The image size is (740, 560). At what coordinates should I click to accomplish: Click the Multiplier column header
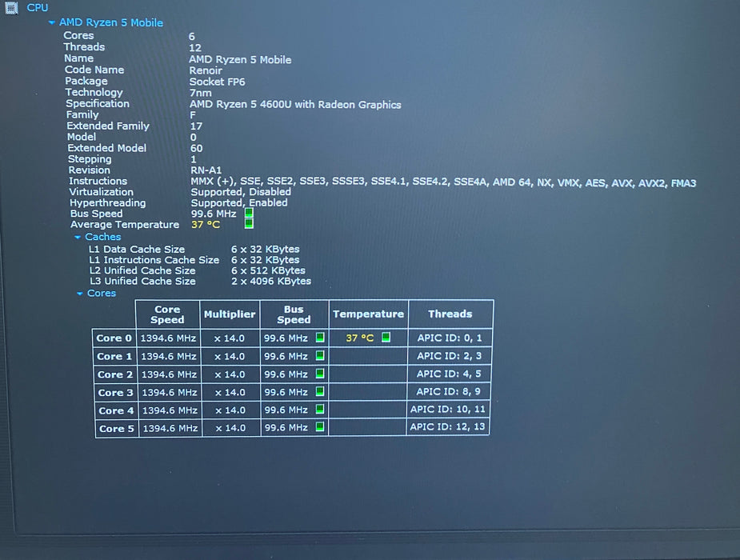(x=230, y=314)
